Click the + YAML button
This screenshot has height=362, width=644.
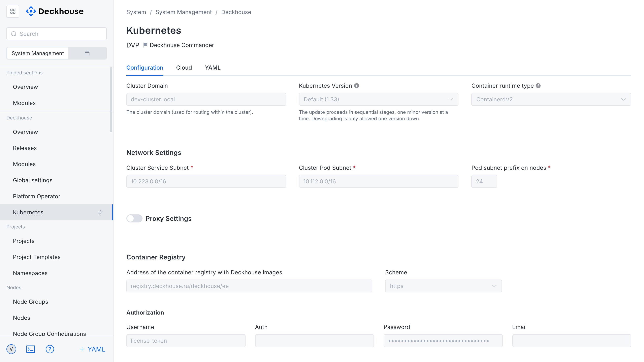(92, 349)
